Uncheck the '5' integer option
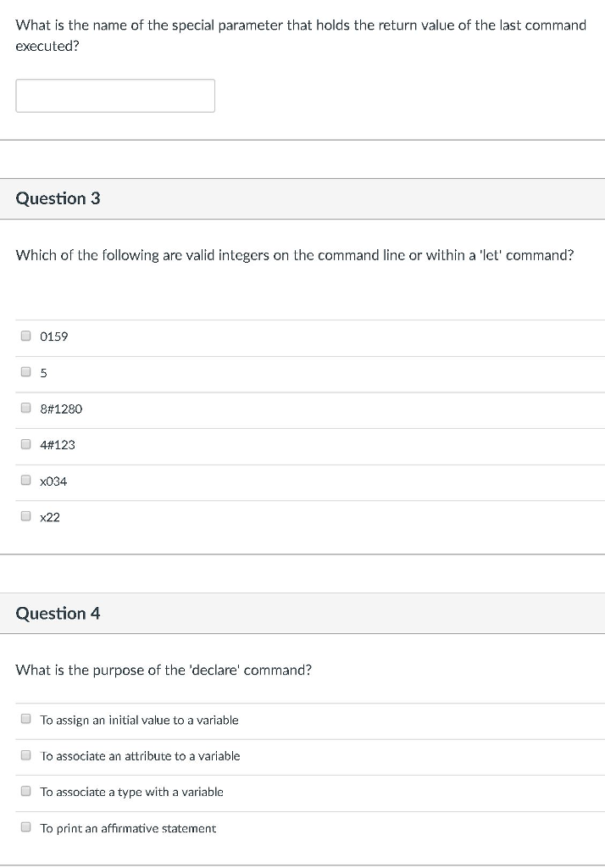Screen dimensions: 605x868 [25, 371]
